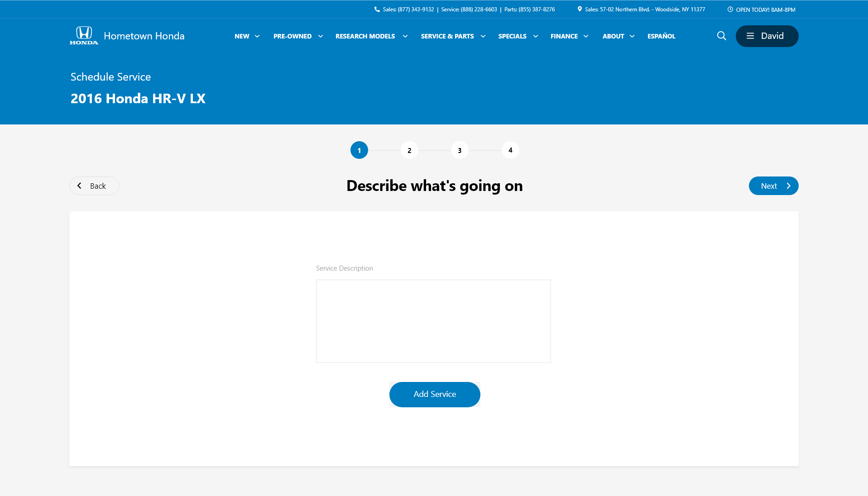This screenshot has height=496, width=868.
Task: Open the 57-02 Northern Blvd address link
Action: pyautogui.click(x=645, y=10)
